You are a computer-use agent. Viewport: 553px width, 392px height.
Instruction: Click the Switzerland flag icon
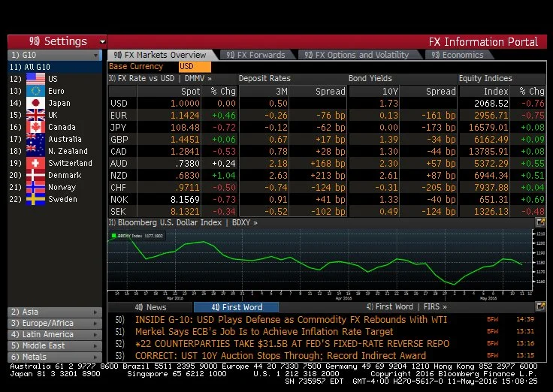coord(35,162)
